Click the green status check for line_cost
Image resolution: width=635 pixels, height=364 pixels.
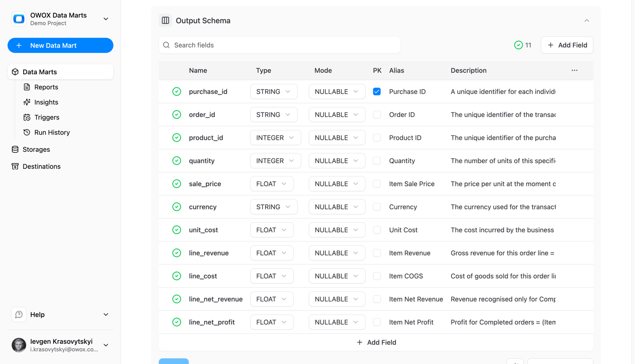[176, 276]
